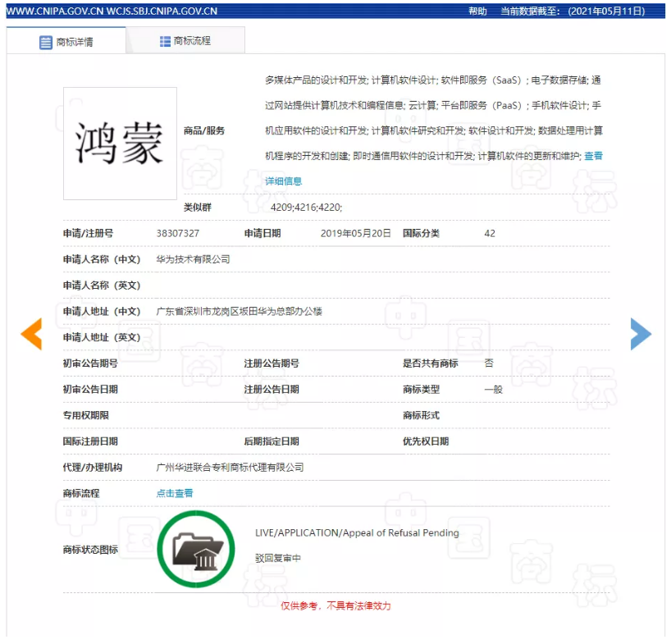Go to next trademark with blue arrow

[641, 334]
